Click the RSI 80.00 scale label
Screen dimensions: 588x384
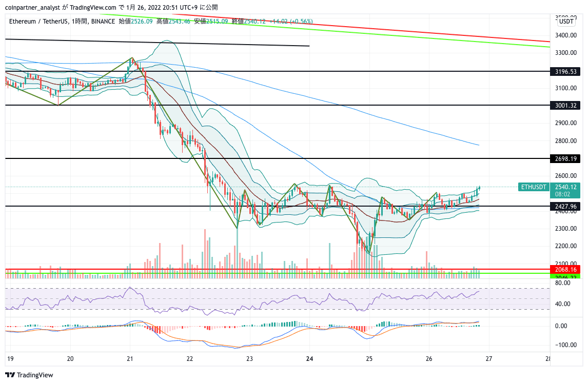click(x=562, y=283)
